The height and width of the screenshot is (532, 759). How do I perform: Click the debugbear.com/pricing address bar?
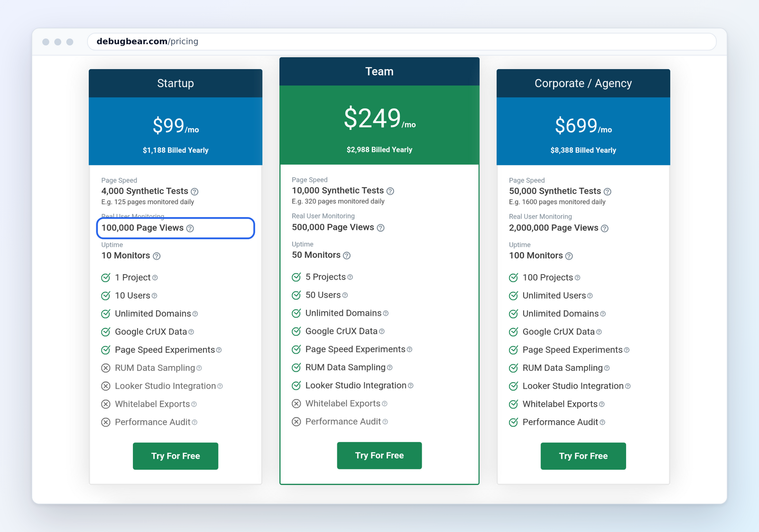401,42
